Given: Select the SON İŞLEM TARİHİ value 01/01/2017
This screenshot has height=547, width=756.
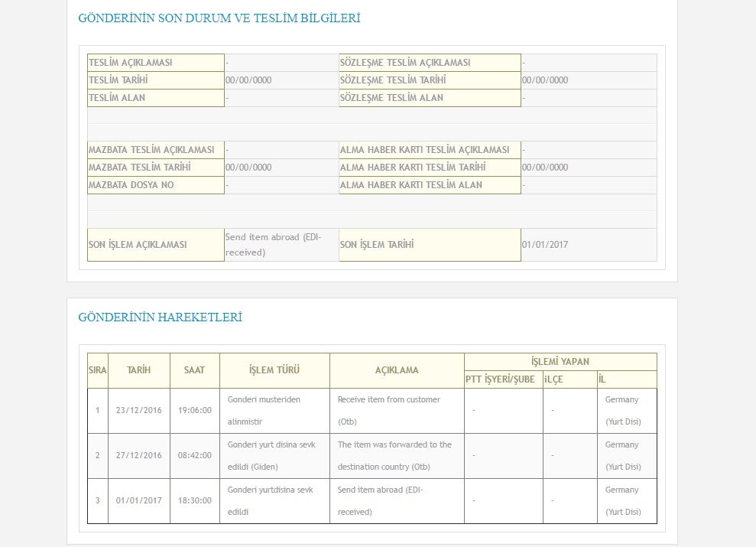Looking at the screenshot, I should (x=545, y=245).
